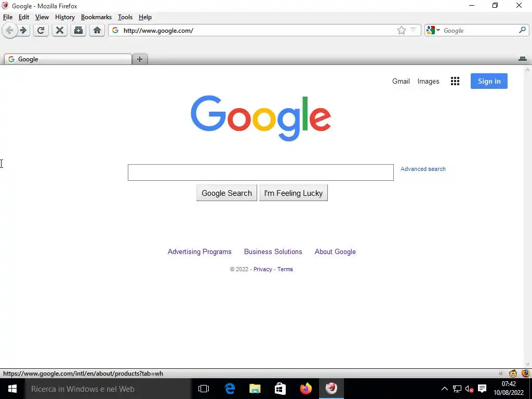Screen dimensions: 532x399
Task: Reload the page with the Refresh icon
Action: point(41,31)
